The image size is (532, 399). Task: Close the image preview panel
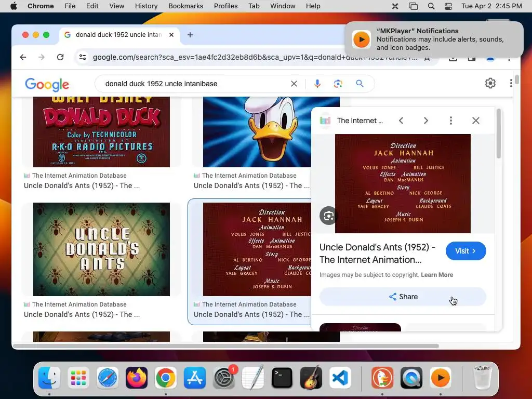coord(476,121)
